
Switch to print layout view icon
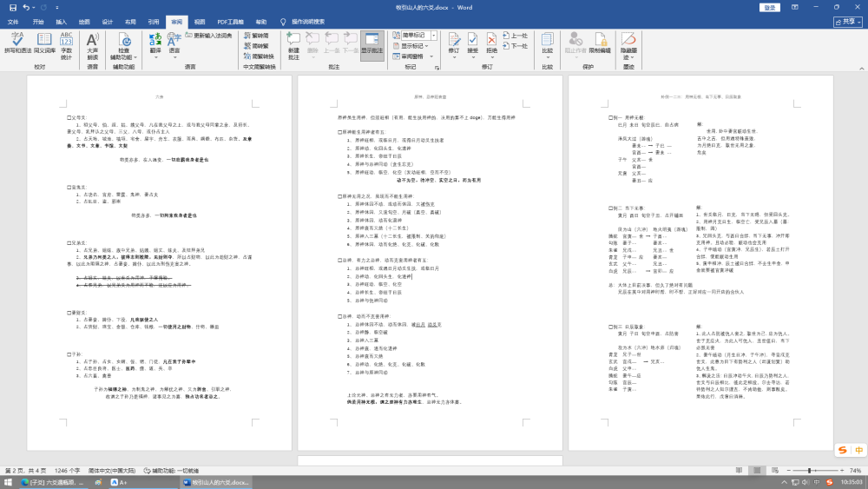pyautogui.click(x=757, y=470)
